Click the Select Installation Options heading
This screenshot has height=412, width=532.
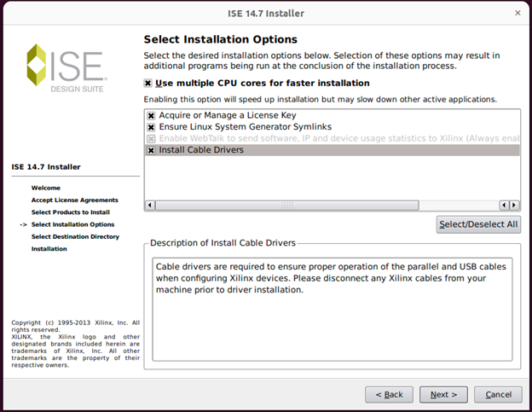221,39
